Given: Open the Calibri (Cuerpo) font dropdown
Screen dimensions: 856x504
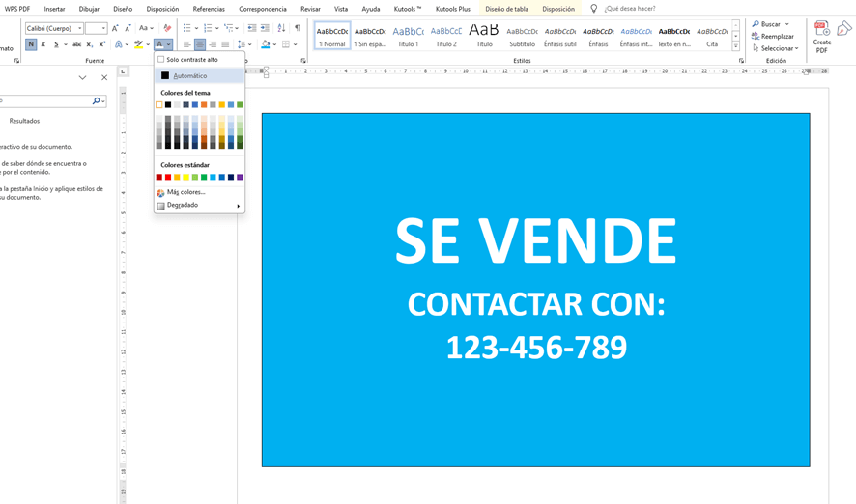Looking at the screenshot, I should tap(80, 29).
